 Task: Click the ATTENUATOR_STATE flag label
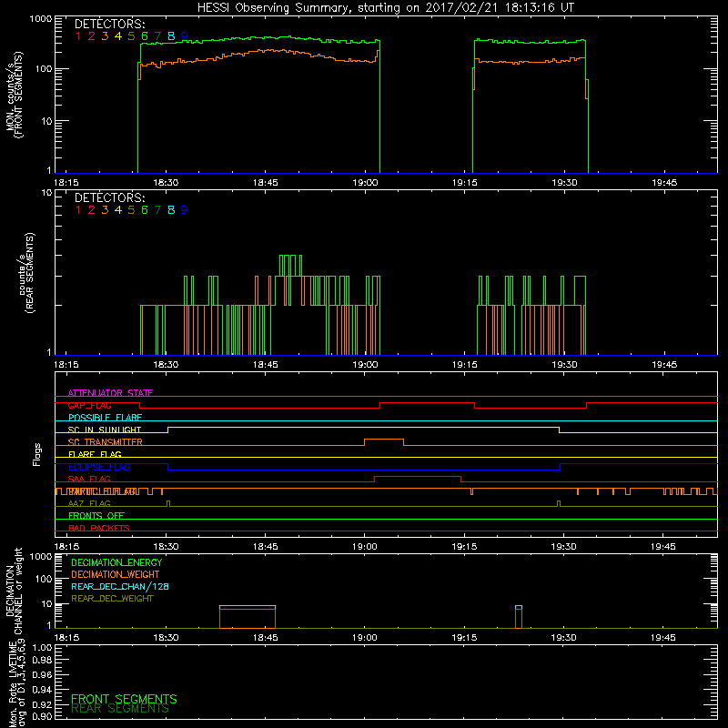110,393
